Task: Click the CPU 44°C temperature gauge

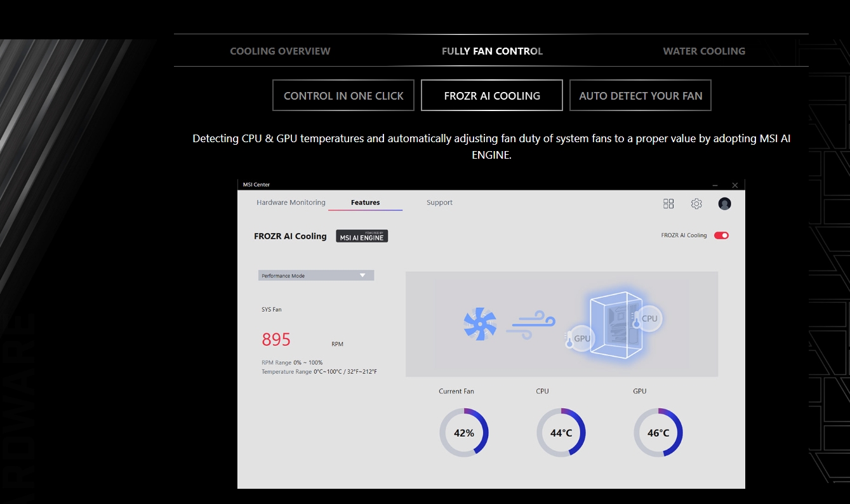Action: tap(561, 433)
